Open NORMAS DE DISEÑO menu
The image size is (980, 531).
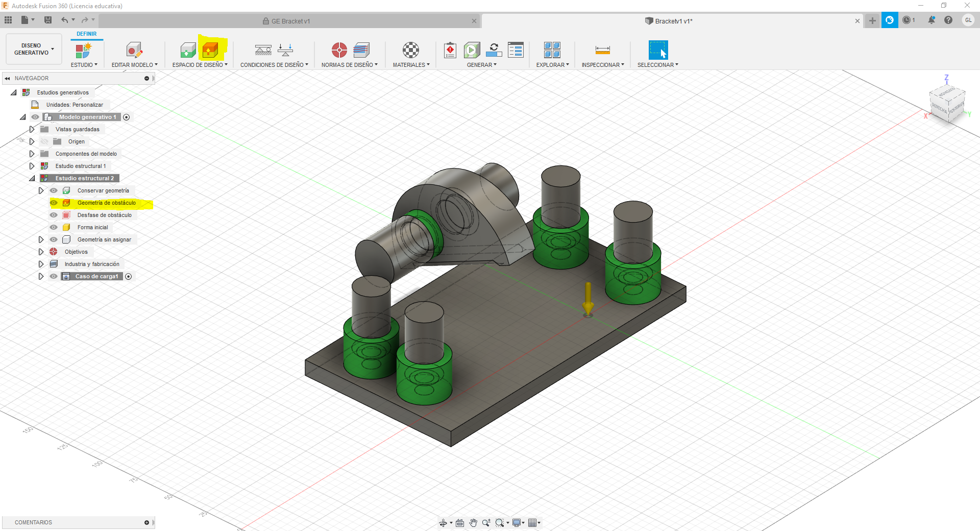(350, 65)
